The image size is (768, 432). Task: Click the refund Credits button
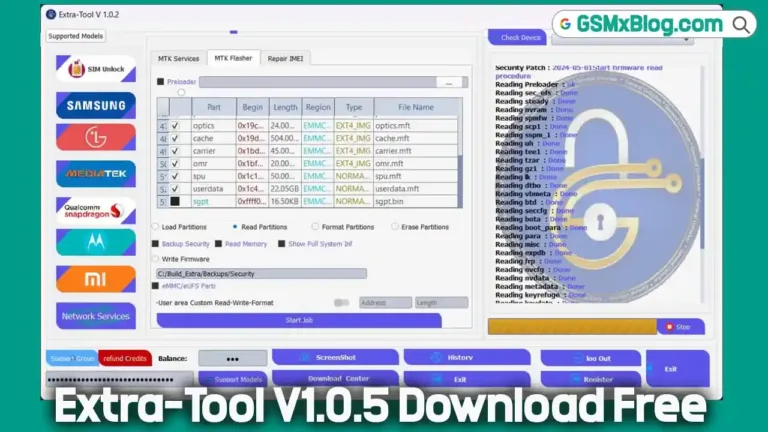pyautogui.click(x=125, y=359)
